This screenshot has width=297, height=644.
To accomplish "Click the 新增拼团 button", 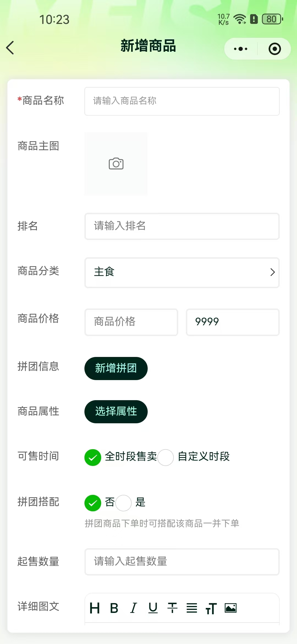I will (116, 369).
